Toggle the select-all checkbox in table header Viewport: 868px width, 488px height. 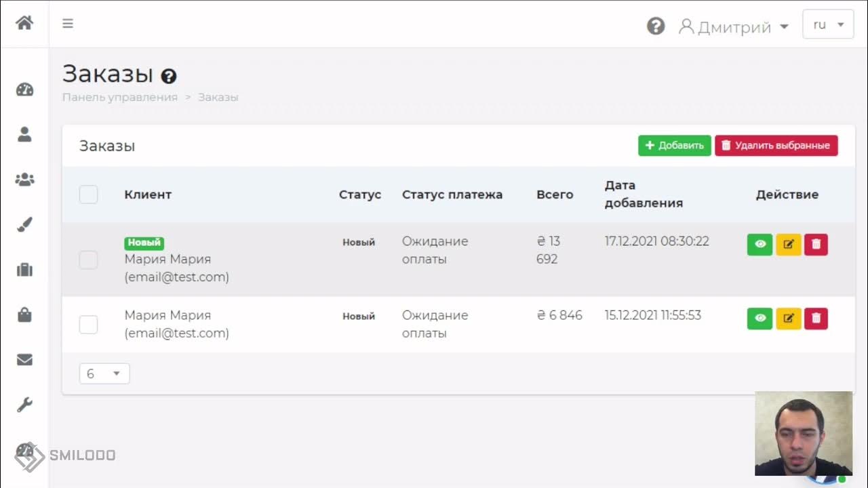88,195
